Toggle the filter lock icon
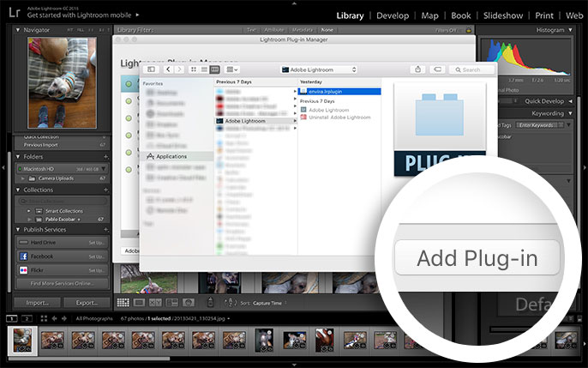Viewport: 588px width, 368px height. 468,30
